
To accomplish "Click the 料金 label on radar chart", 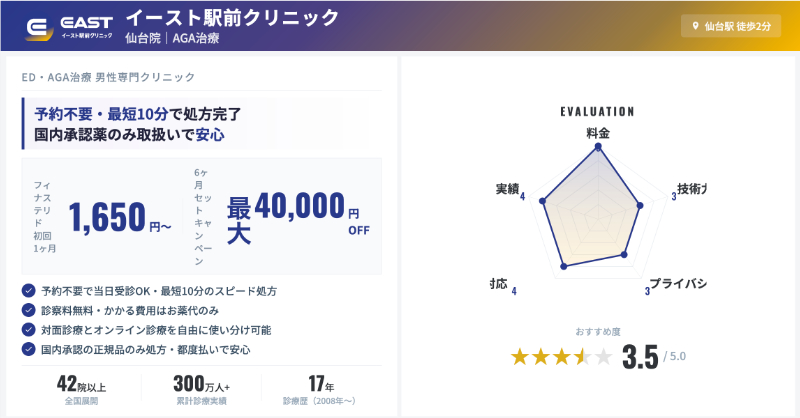I will [598, 133].
